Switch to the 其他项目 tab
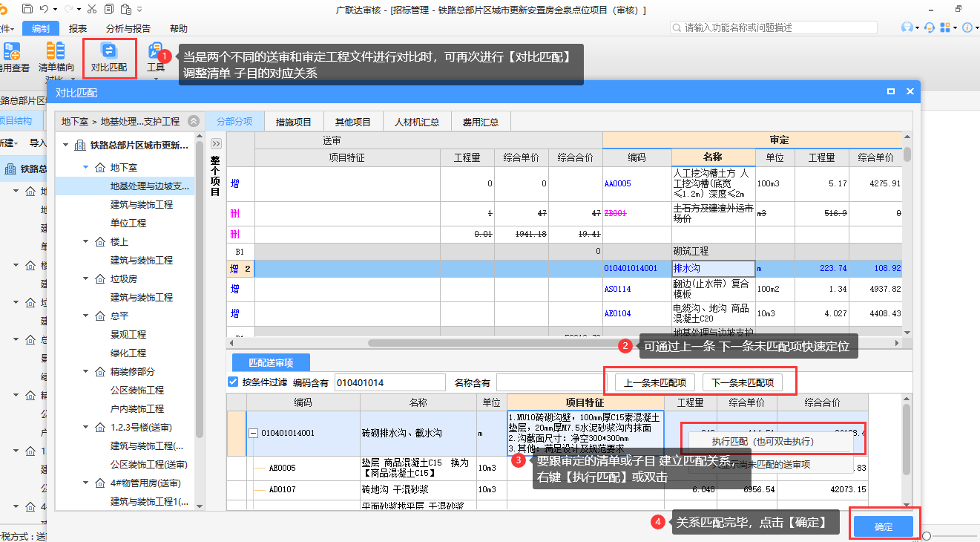Viewport: 980px width, 542px height. pos(352,122)
